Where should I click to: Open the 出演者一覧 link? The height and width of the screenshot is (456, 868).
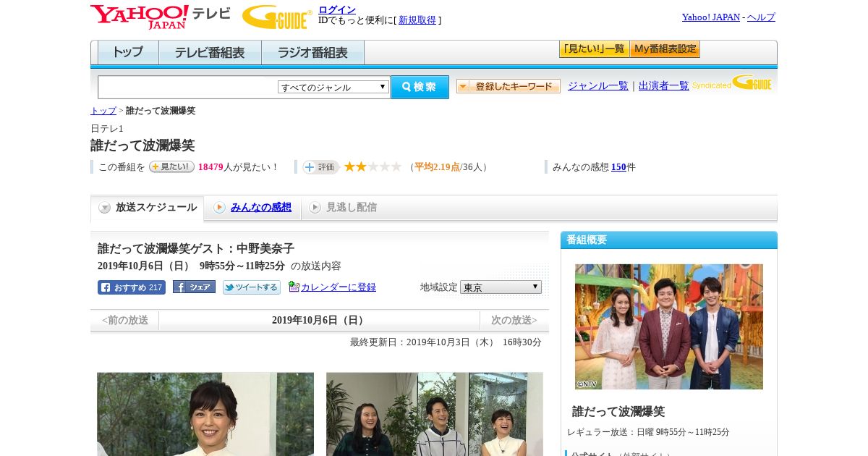[664, 86]
